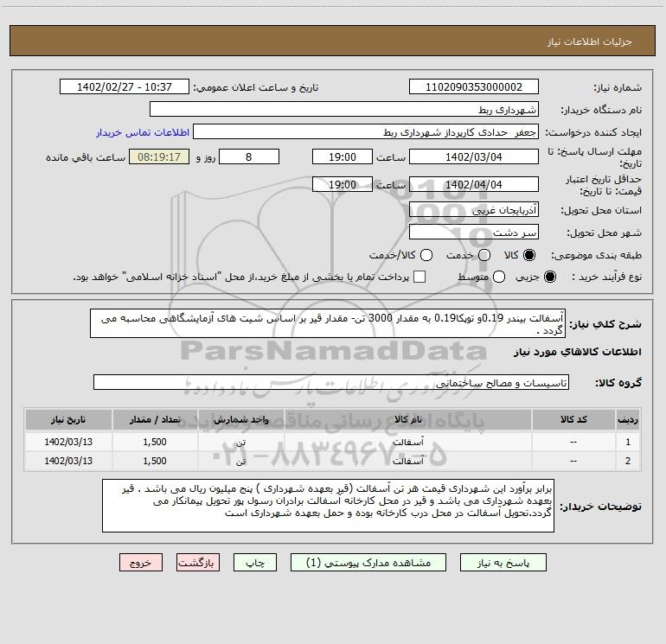Click the general description text box
Screen dimensions: 666x644
coord(328,323)
